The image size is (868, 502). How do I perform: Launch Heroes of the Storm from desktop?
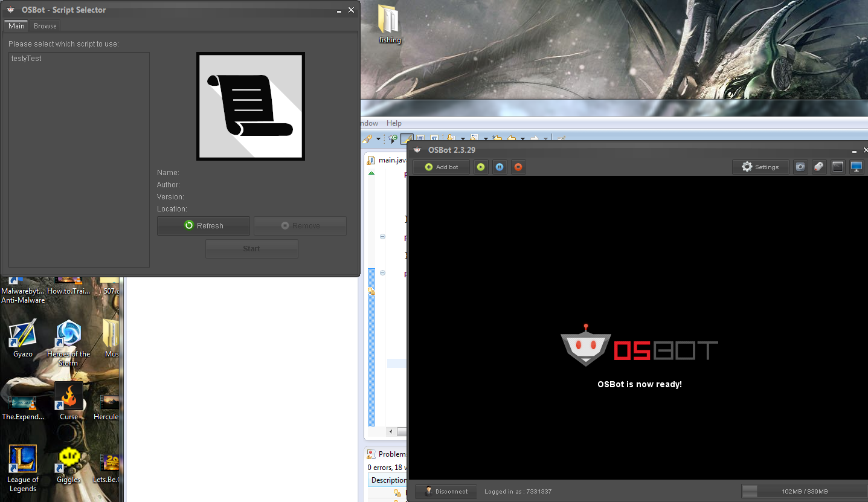pos(68,343)
